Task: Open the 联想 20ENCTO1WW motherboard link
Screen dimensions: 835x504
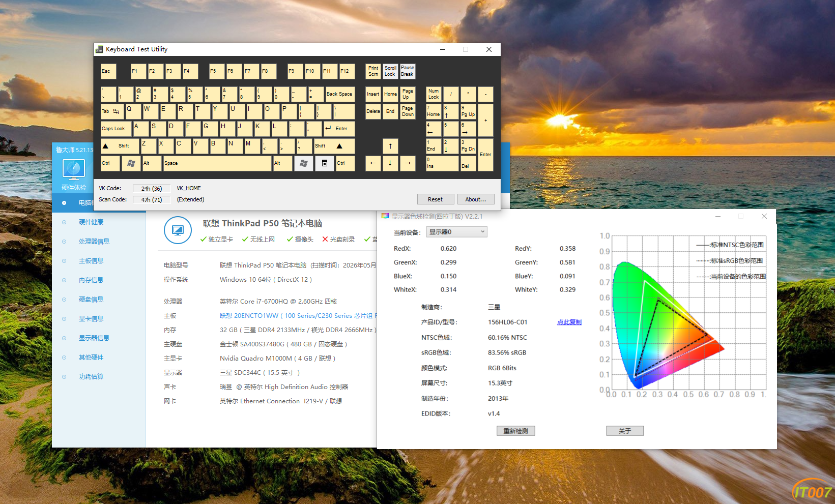Action: tap(298, 316)
